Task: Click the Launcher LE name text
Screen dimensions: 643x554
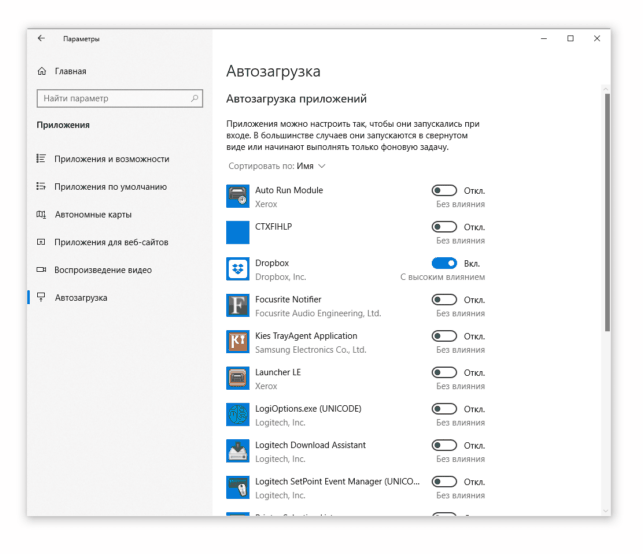Action: tap(278, 372)
